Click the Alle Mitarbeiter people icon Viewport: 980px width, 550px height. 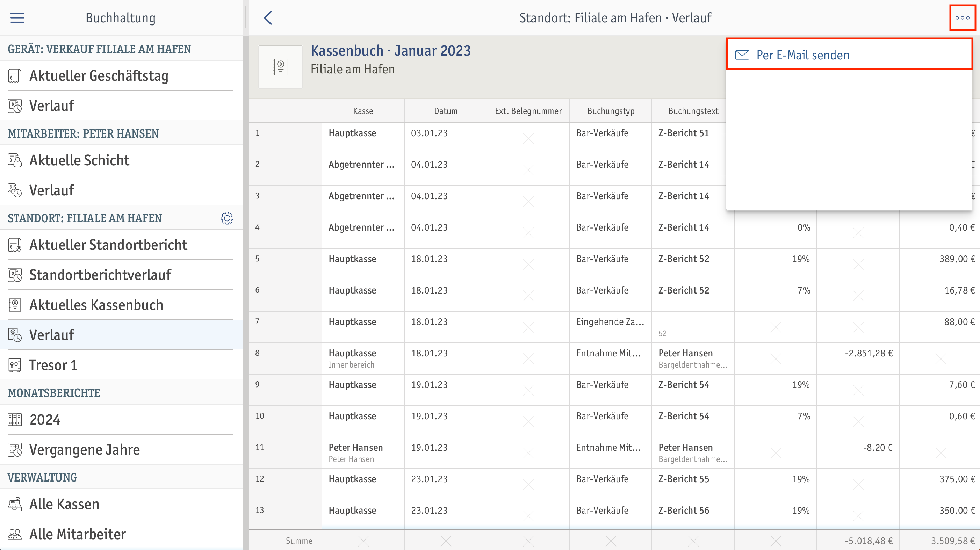pyautogui.click(x=14, y=534)
